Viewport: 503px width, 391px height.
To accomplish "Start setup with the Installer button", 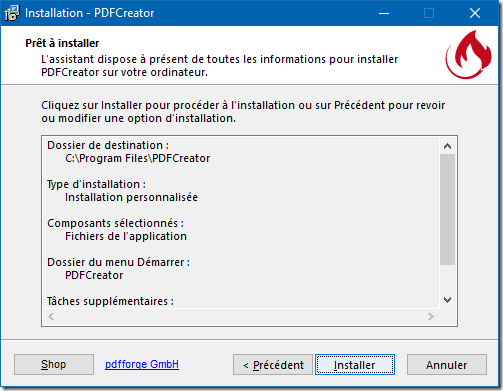I will tap(355, 365).
